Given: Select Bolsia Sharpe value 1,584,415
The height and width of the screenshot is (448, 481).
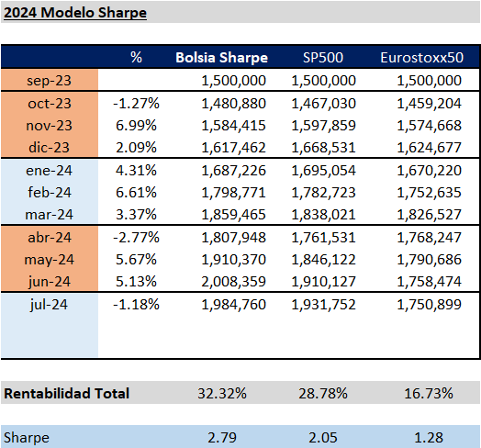Looking at the screenshot, I should click(233, 126).
